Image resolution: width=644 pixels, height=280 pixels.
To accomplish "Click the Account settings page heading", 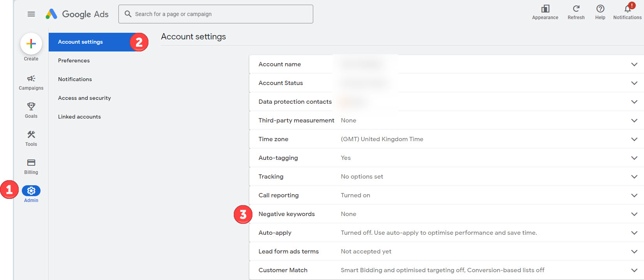I will click(193, 37).
